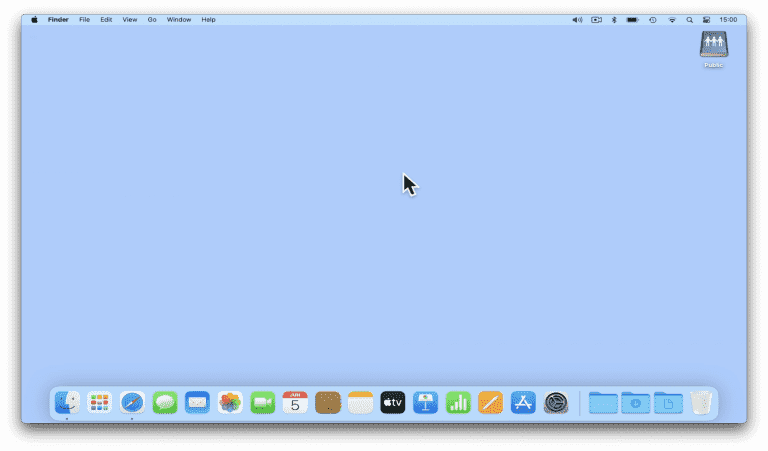
Task: Open the Apple menu
Action: (34, 19)
